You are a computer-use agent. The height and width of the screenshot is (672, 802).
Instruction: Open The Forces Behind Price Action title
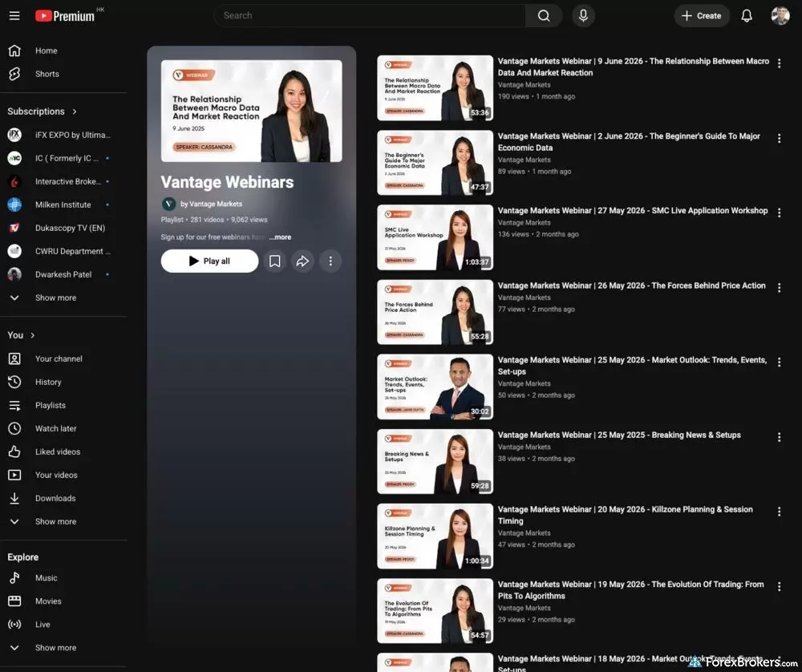point(632,286)
